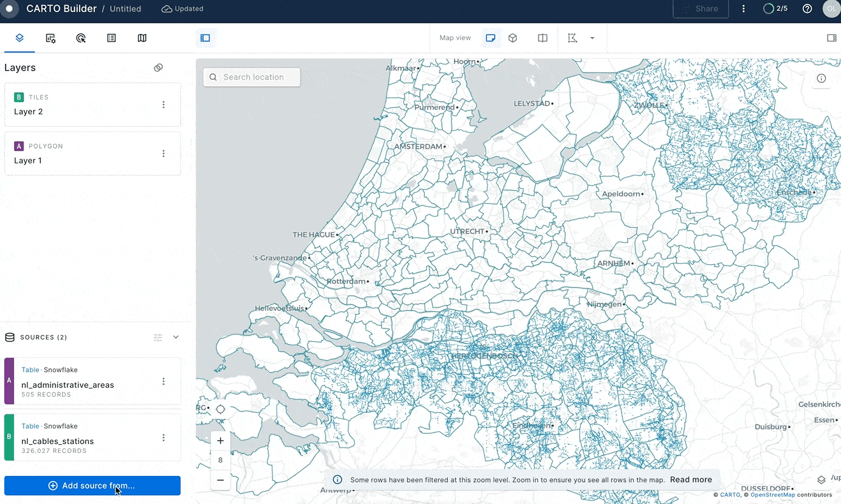
Task: Click the sync layers link icon
Action: click(x=158, y=67)
